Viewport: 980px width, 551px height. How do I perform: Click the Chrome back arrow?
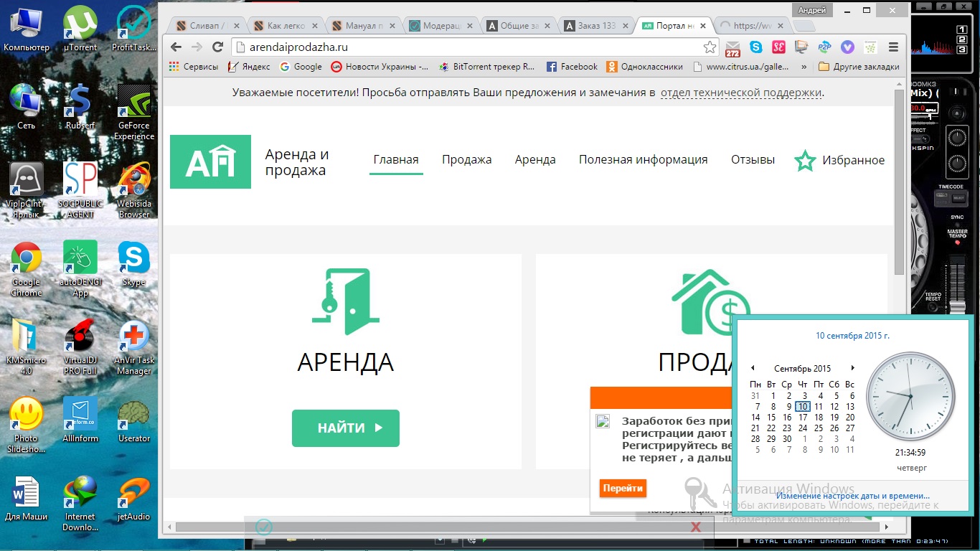[x=175, y=47]
